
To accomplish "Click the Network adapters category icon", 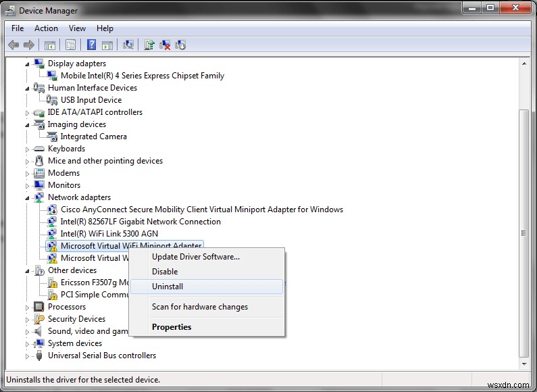I will click(39, 197).
